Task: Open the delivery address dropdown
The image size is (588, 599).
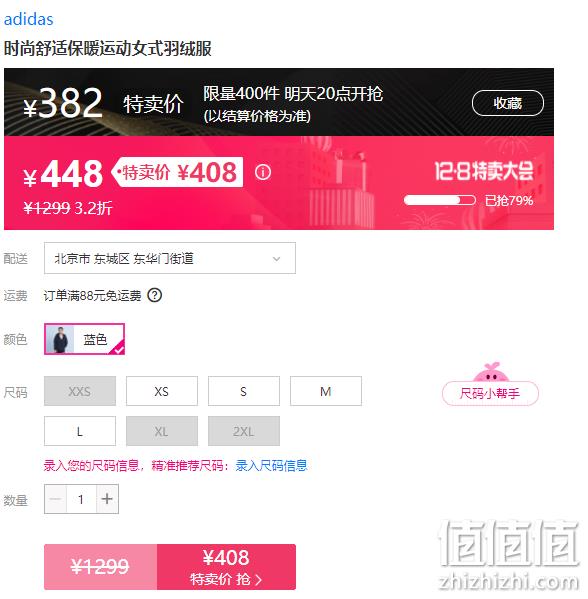Action: pos(170,258)
